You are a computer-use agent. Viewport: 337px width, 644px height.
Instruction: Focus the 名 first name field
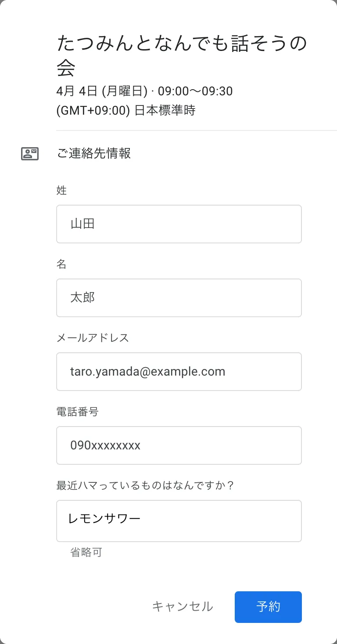click(x=179, y=298)
